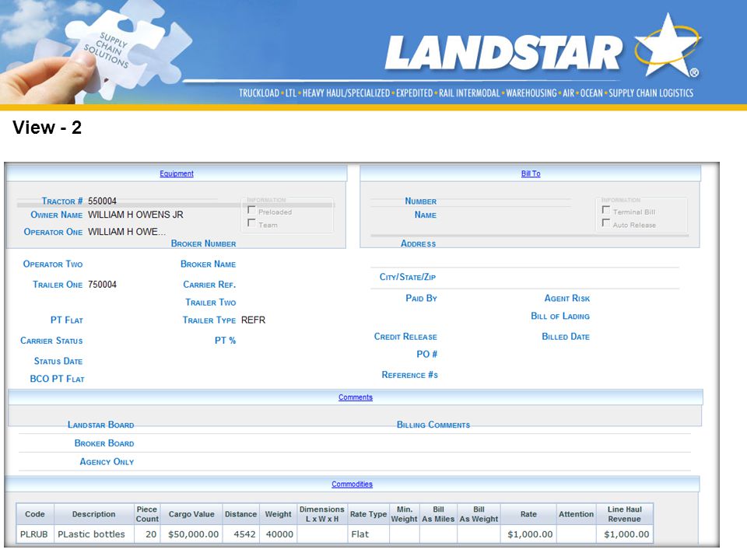This screenshot has height=560, width=747.
Task: Select the cargo value $50,000.00 cell
Action: (191, 534)
